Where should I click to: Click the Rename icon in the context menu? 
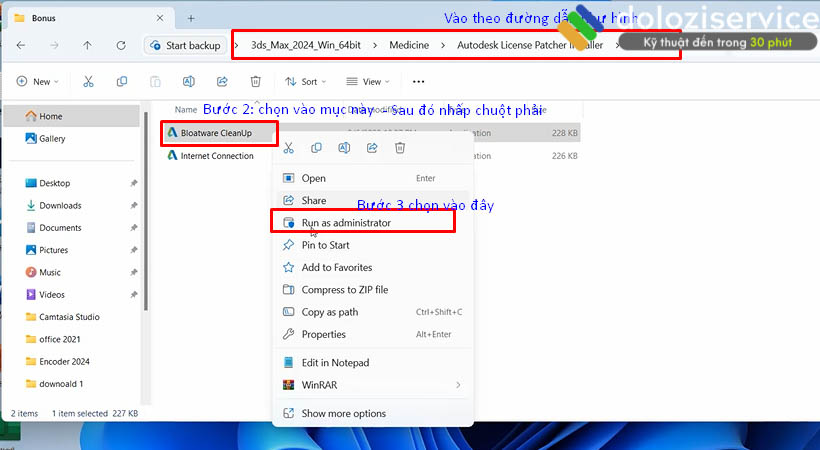[x=344, y=148]
